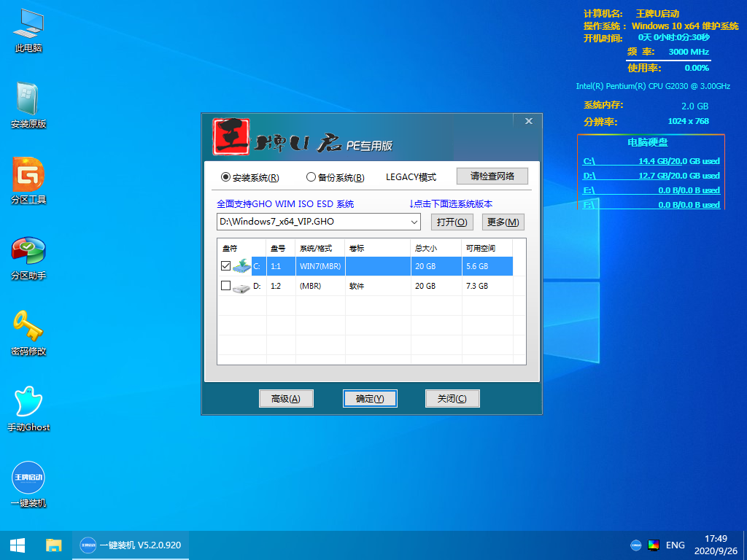The image size is (747, 560).
Task: Close the 王牌U启 dialog window
Action: pyautogui.click(x=528, y=121)
